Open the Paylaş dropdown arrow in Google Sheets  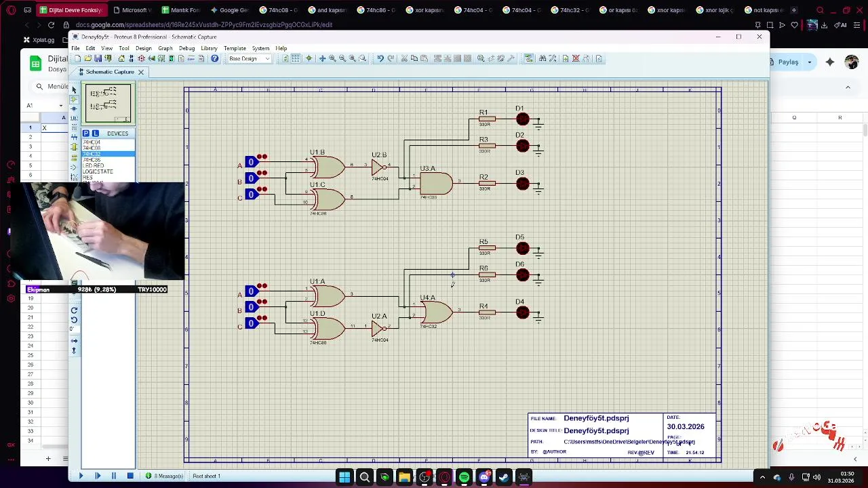pos(809,62)
